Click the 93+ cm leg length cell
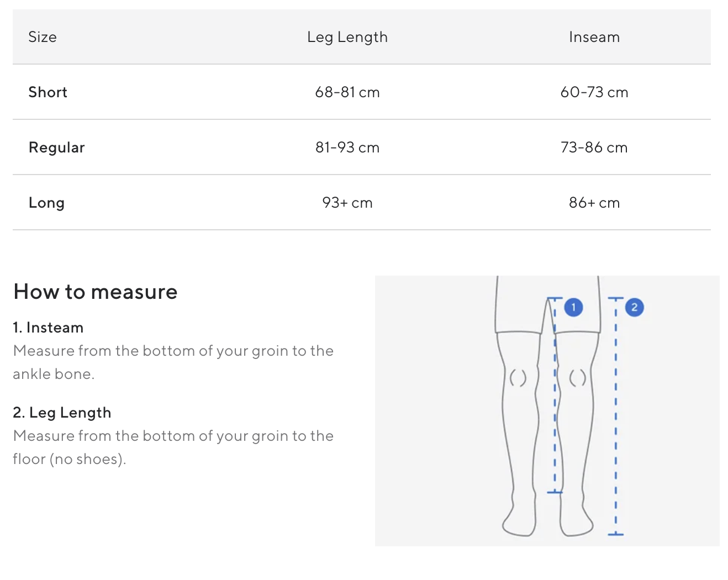728x580 pixels. click(x=347, y=203)
